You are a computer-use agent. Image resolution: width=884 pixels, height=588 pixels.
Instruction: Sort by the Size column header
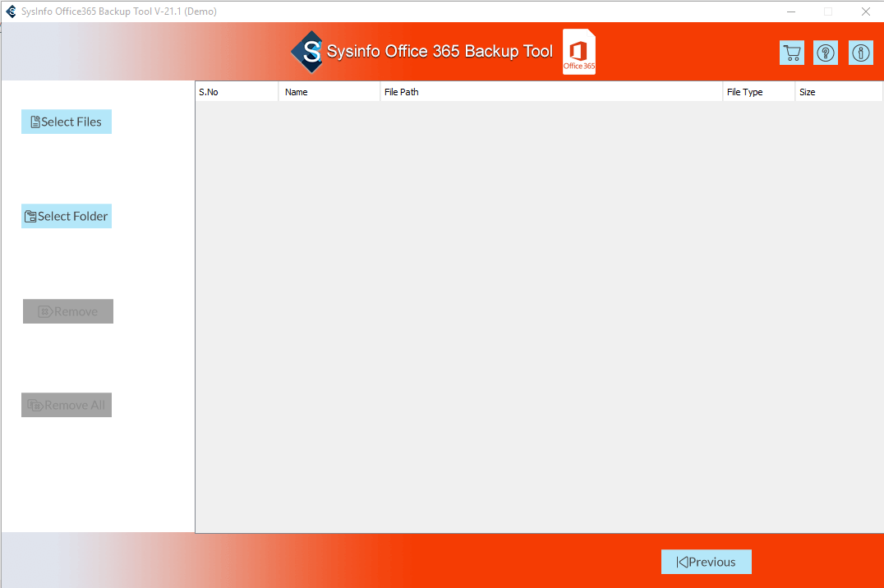click(838, 92)
